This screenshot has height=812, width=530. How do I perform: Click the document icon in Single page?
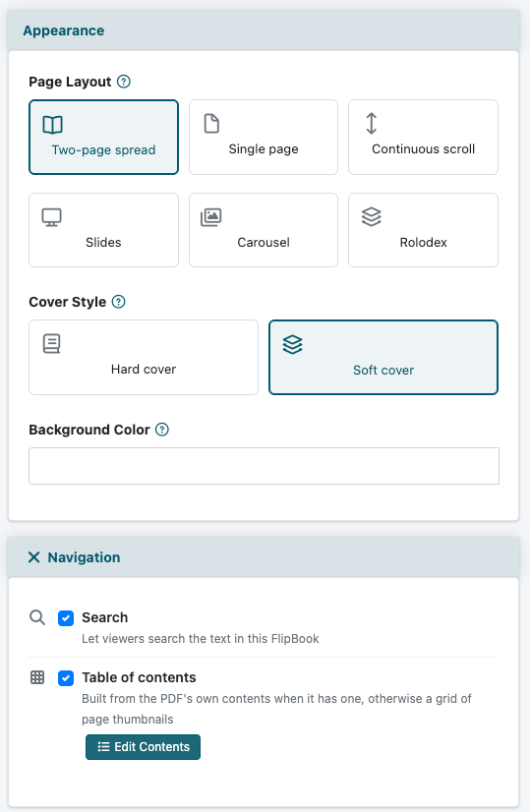211,124
